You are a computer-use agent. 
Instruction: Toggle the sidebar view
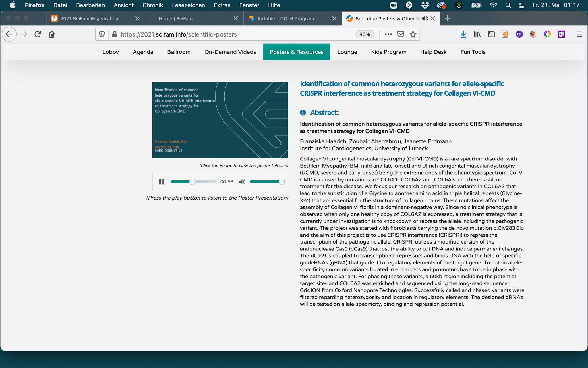click(491, 34)
